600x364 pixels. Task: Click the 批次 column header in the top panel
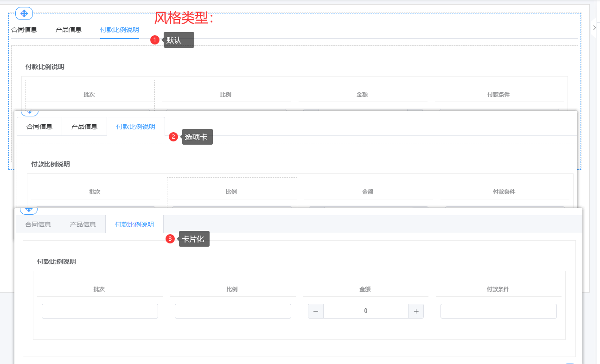89,95
